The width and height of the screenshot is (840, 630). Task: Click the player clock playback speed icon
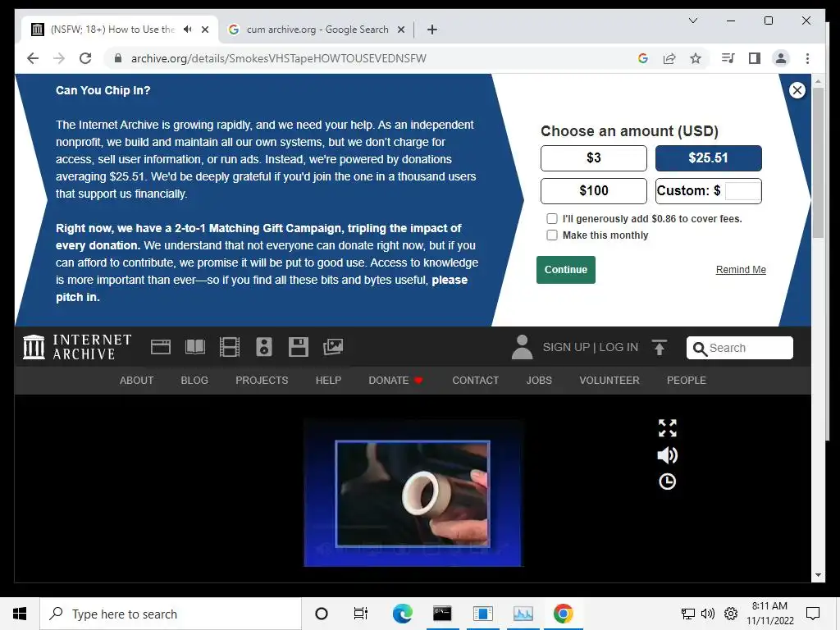pyautogui.click(x=668, y=482)
